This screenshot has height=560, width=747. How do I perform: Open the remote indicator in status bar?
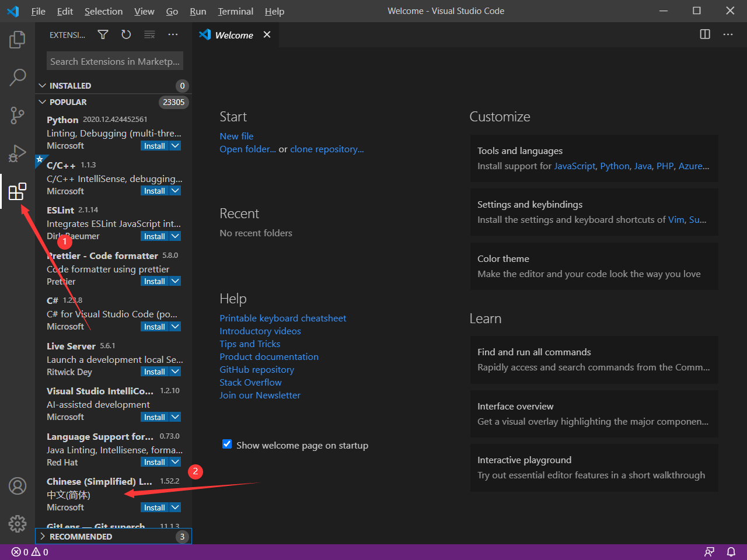coord(709,551)
